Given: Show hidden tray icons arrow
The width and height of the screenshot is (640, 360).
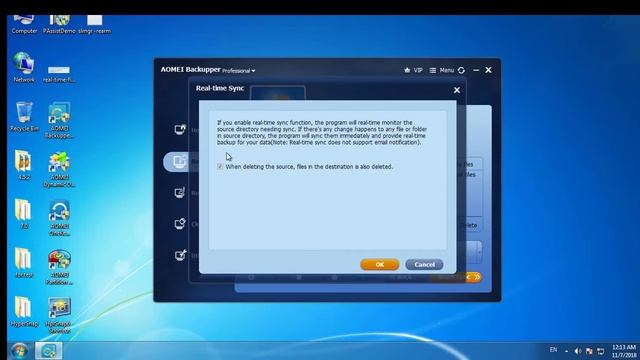Looking at the screenshot, I should pos(566,351).
